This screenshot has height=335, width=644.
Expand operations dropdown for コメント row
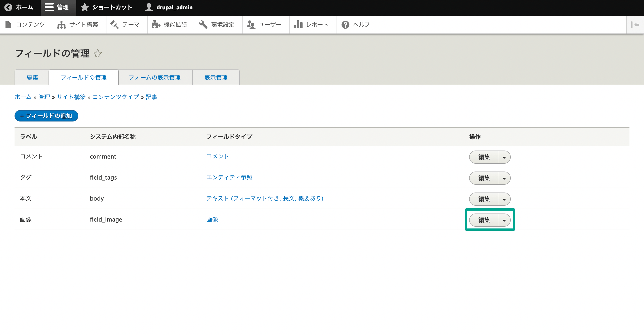[x=504, y=157]
